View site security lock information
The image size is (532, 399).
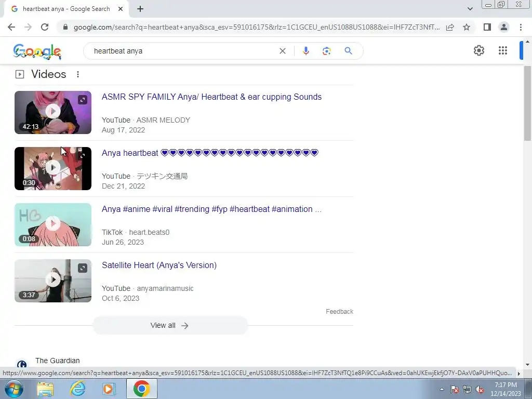65,27
